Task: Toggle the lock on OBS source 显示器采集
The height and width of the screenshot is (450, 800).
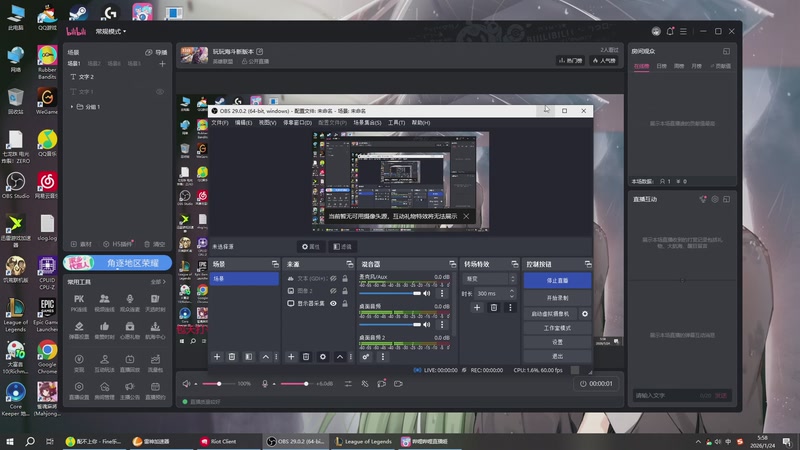Action: [x=345, y=304]
